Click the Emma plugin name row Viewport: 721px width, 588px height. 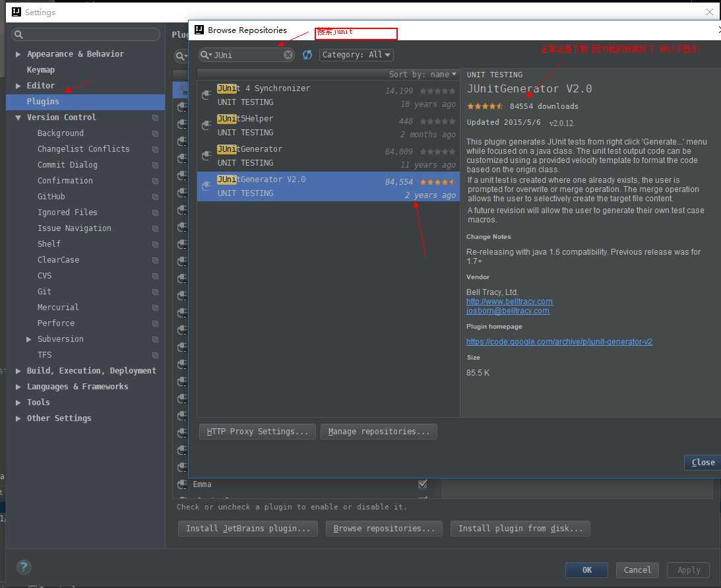(x=202, y=484)
